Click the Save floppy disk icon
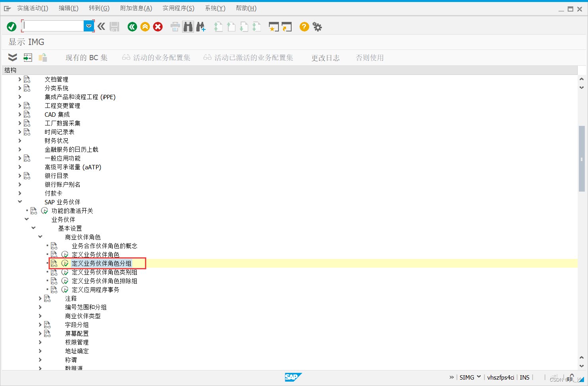This screenshot has width=588, height=386. click(x=114, y=27)
